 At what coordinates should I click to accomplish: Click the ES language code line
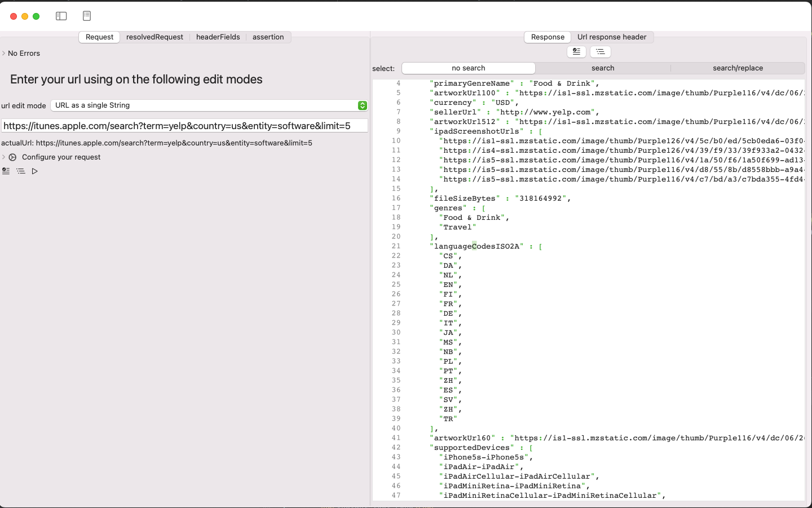click(451, 390)
